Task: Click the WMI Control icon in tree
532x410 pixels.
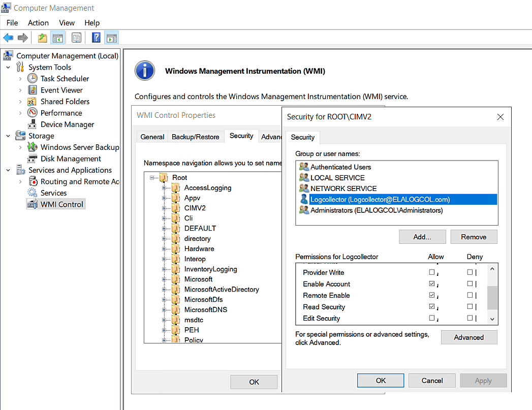Action: tap(32, 204)
